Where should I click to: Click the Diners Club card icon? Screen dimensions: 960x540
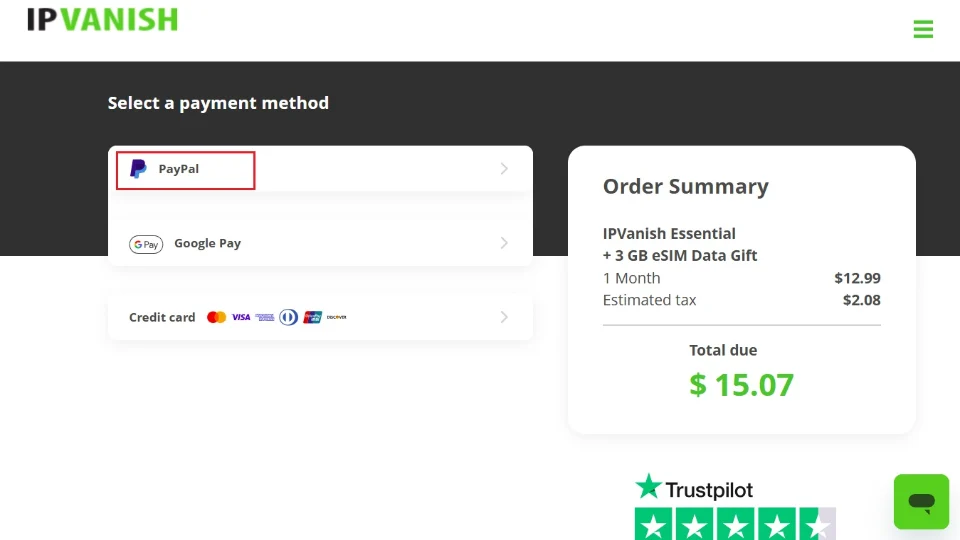pyautogui.click(x=289, y=317)
